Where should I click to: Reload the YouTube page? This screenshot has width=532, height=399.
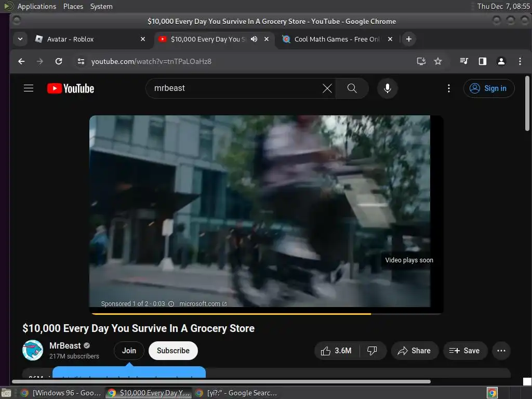pos(59,61)
